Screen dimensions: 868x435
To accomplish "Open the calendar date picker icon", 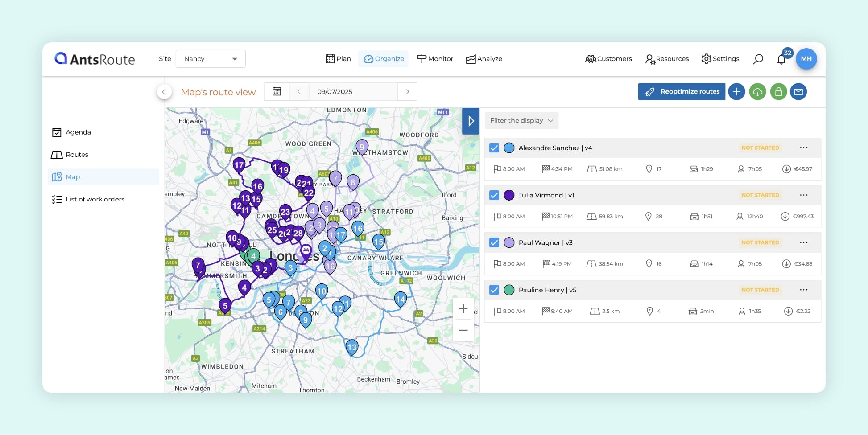I will tap(277, 92).
